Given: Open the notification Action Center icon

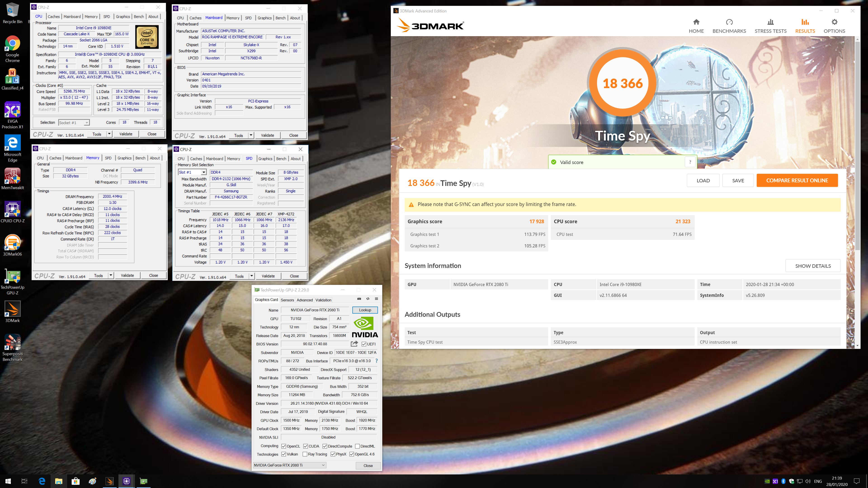Looking at the screenshot, I should 856,481.
